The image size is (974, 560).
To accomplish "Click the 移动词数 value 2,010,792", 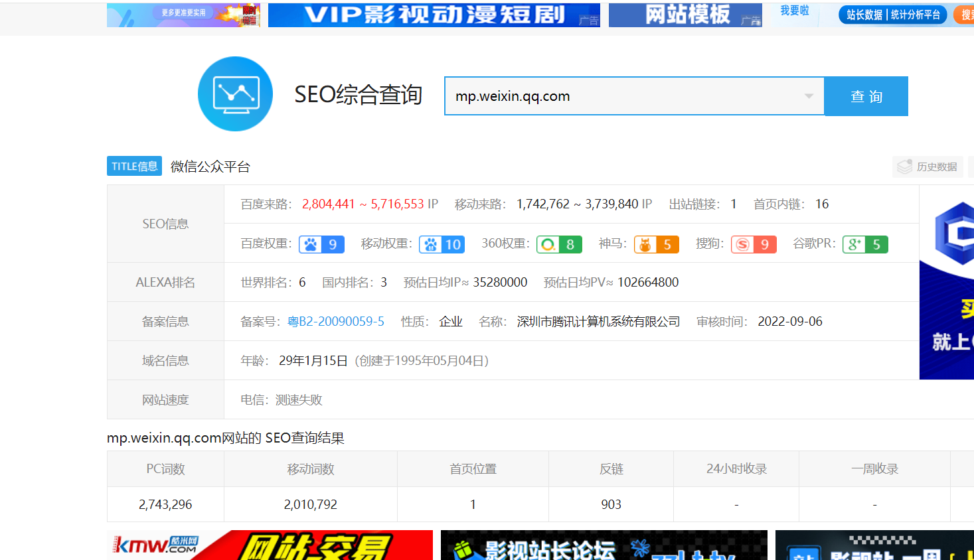I will (x=311, y=505).
